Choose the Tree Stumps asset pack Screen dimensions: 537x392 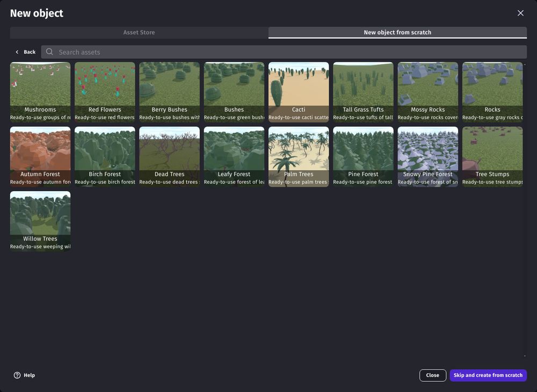coord(492,157)
